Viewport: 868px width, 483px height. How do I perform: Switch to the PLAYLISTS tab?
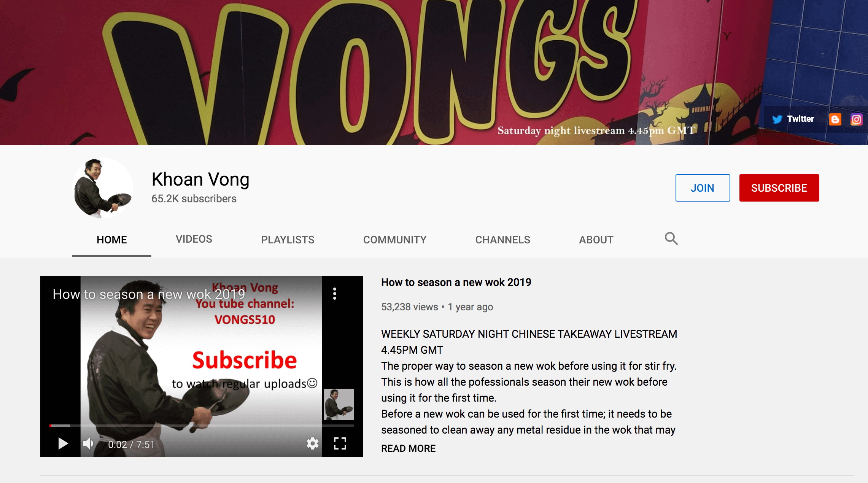[x=288, y=240]
